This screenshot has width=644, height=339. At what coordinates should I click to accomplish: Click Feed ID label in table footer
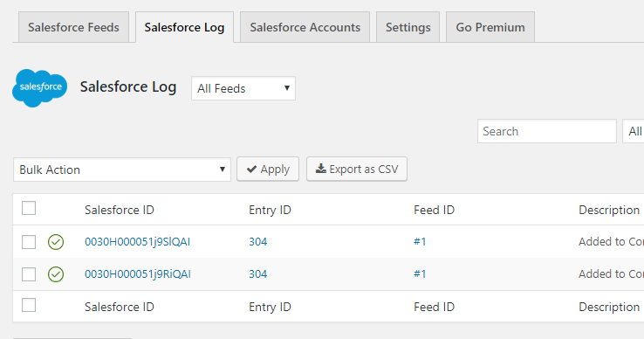point(434,307)
